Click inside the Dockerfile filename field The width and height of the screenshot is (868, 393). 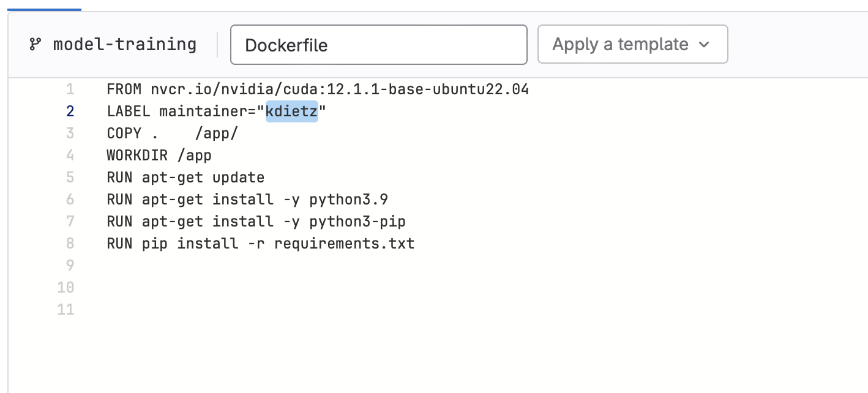coord(378,44)
